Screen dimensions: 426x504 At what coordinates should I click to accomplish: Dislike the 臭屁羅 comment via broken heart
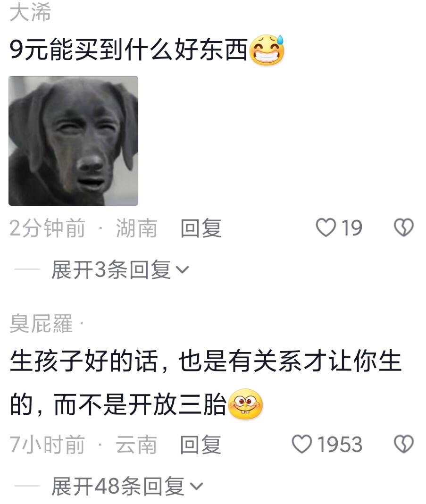pyautogui.click(x=403, y=444)
